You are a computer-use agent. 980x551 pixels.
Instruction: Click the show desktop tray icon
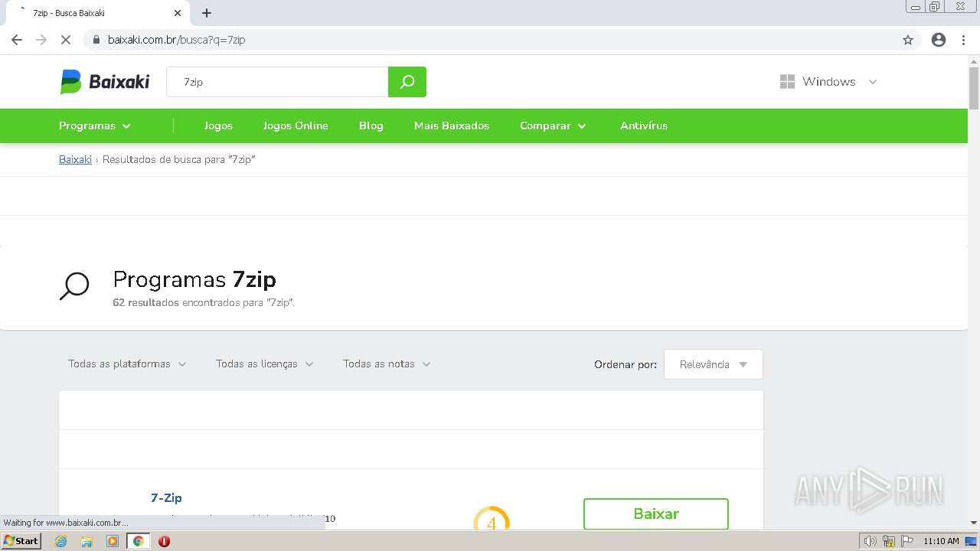tap(971, 541)
